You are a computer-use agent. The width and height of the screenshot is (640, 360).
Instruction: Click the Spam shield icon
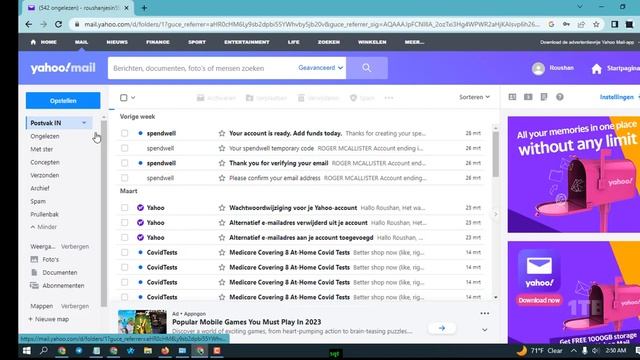[353, 98]
